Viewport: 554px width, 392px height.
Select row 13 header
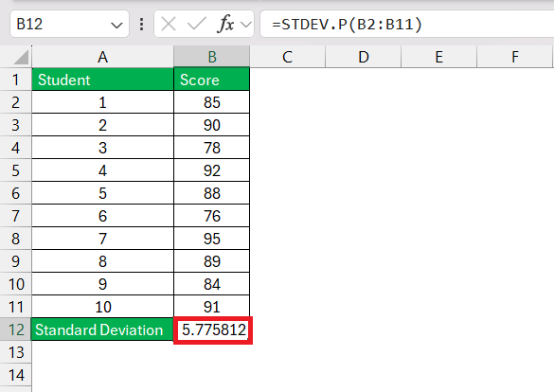(x=15, y=352)
